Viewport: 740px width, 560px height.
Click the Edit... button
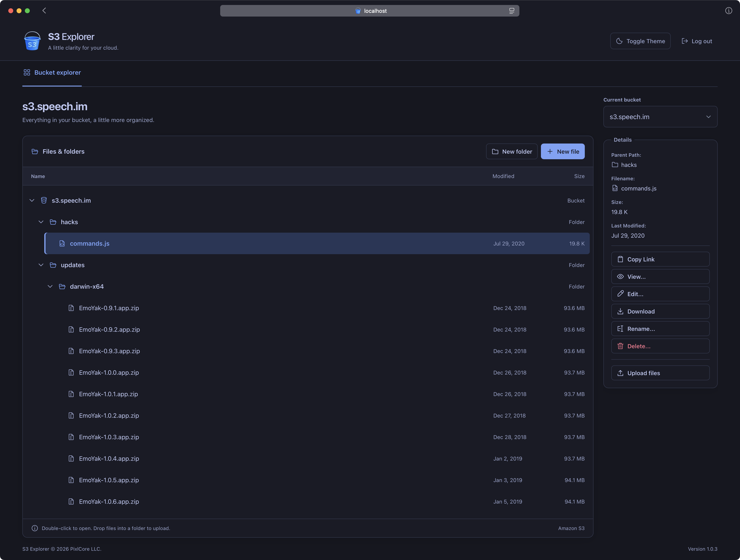660,294
